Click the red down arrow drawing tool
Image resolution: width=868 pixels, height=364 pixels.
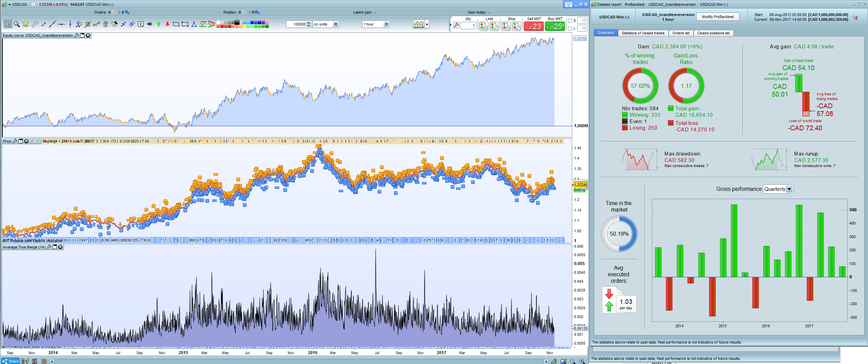[x=167, y=24]
